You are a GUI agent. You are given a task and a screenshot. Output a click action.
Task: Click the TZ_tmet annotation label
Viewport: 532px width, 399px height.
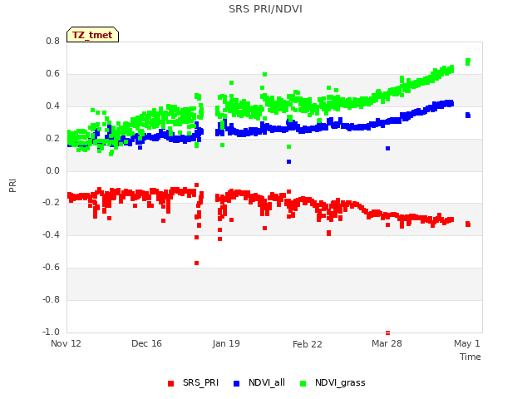92,35
